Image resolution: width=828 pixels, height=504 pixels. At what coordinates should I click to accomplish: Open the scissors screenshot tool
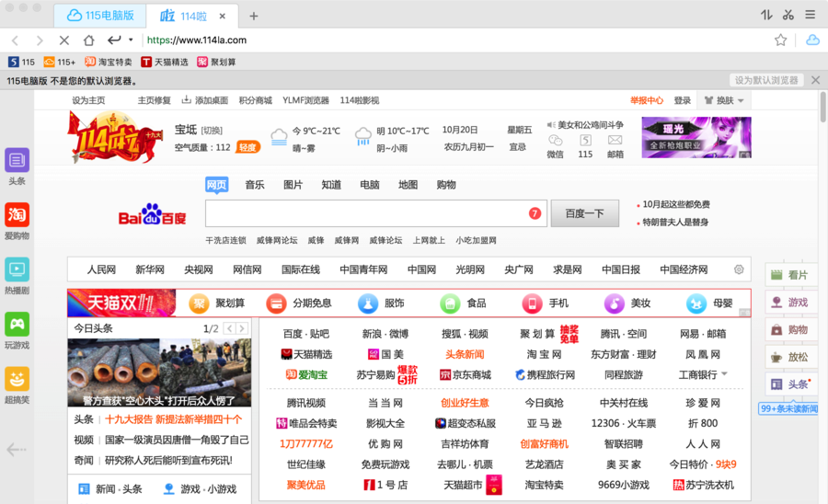(788, 15)
